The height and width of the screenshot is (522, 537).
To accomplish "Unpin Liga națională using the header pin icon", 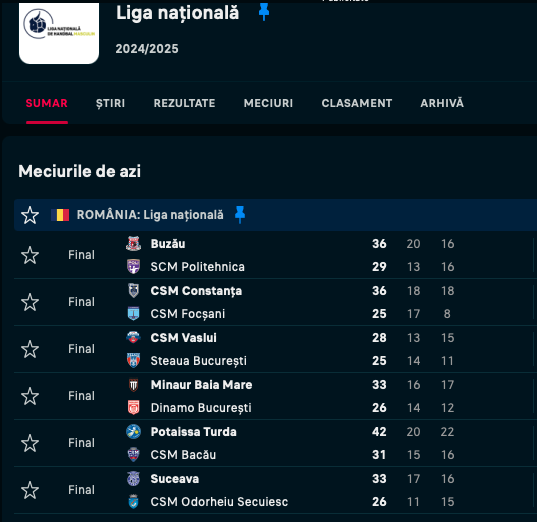I will 264,12.
